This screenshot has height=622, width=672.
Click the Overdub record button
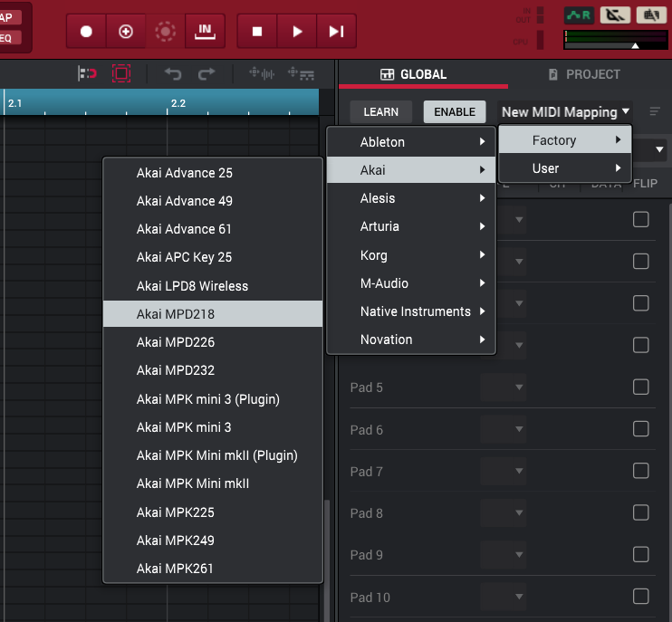click(x=126, y=32)
